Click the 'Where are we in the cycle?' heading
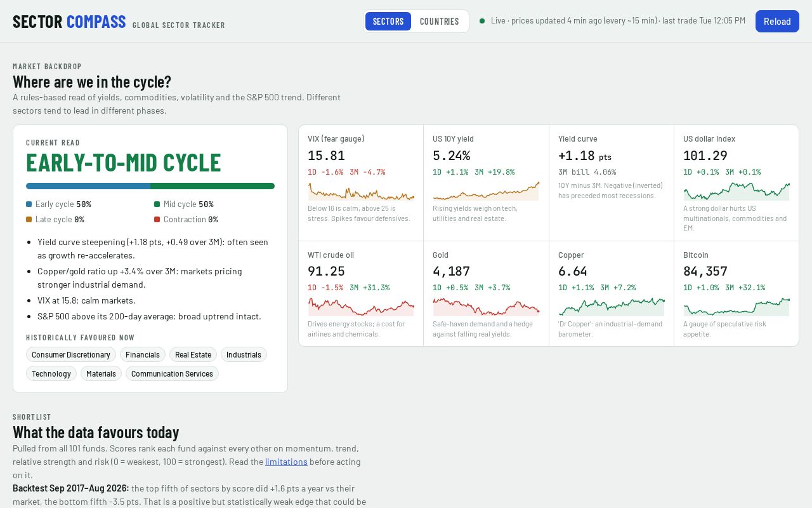 [x=92, y=82]
